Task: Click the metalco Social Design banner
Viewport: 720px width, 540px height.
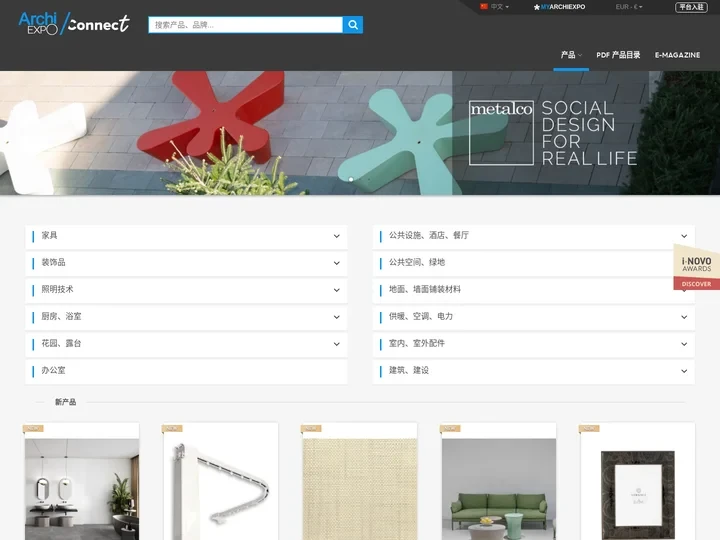Action: click(x=360, y=133)
